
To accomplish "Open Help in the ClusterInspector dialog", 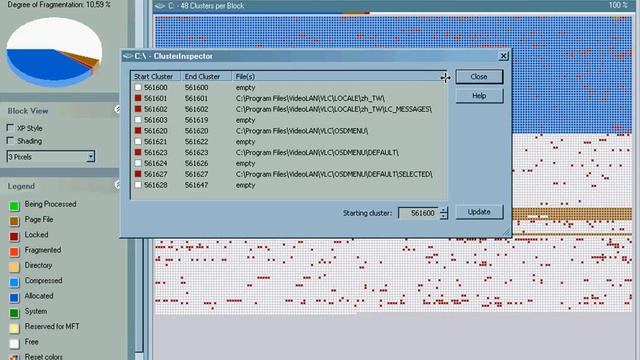I will tap(479, 96).
